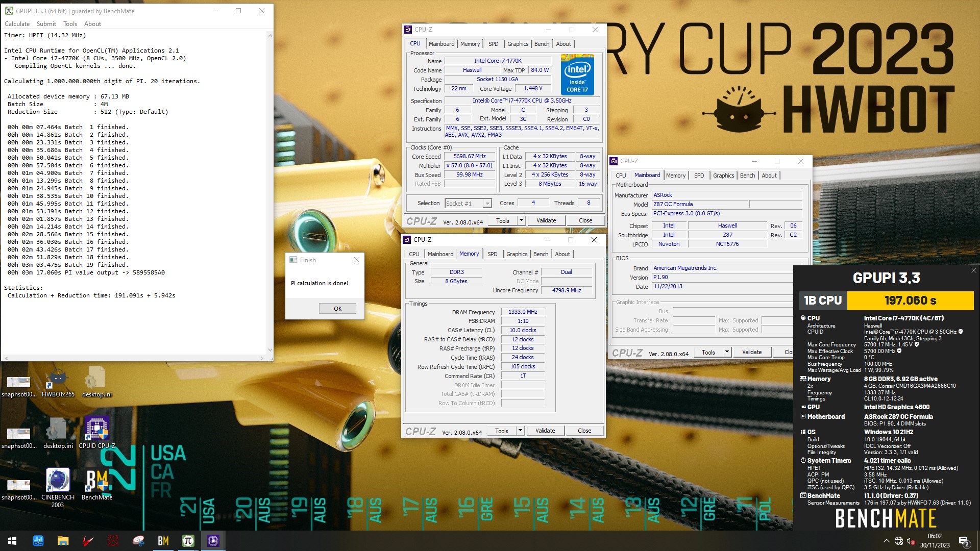980x551 pixels.
Task: Close the Finish dialog with its X
Action: (x=357, y=260)
